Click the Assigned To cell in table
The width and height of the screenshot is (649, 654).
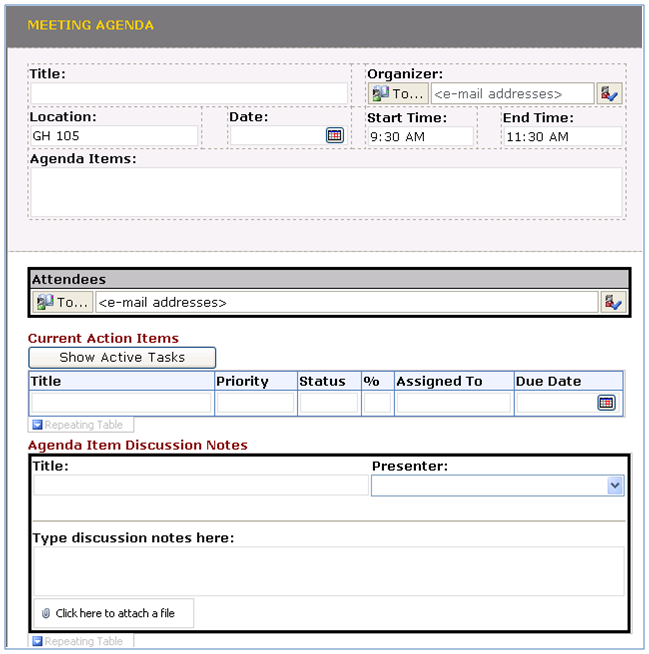click(x=453, y=403)
